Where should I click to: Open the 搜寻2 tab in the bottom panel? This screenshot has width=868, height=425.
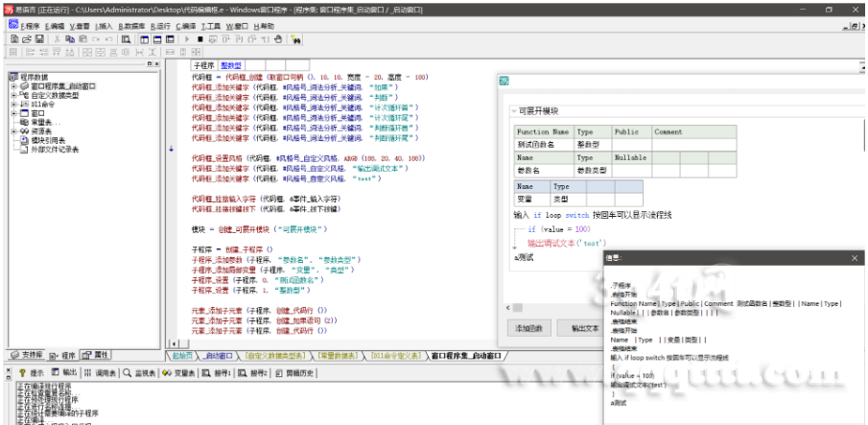tap(252, 373)
